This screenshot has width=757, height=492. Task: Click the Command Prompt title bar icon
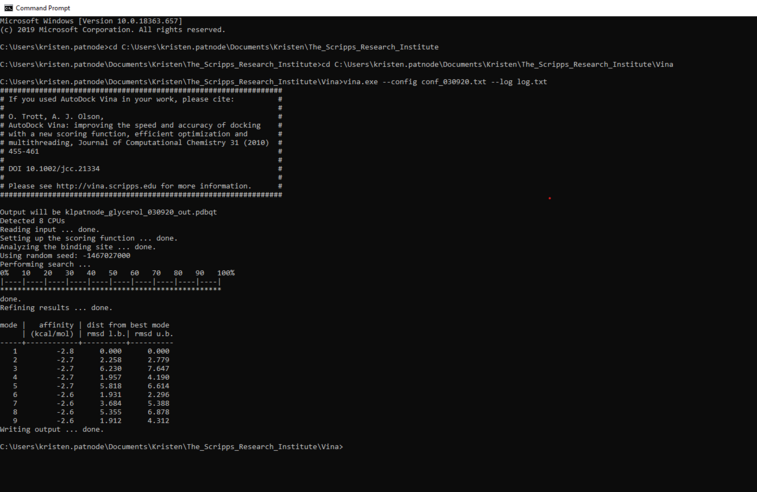click(x=8, y=8)
